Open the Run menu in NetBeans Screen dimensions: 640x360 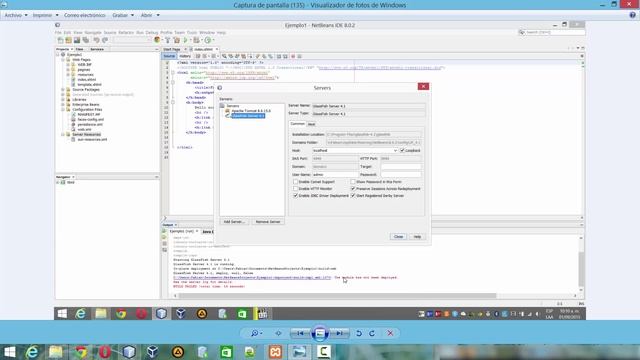tap(140, 33)
